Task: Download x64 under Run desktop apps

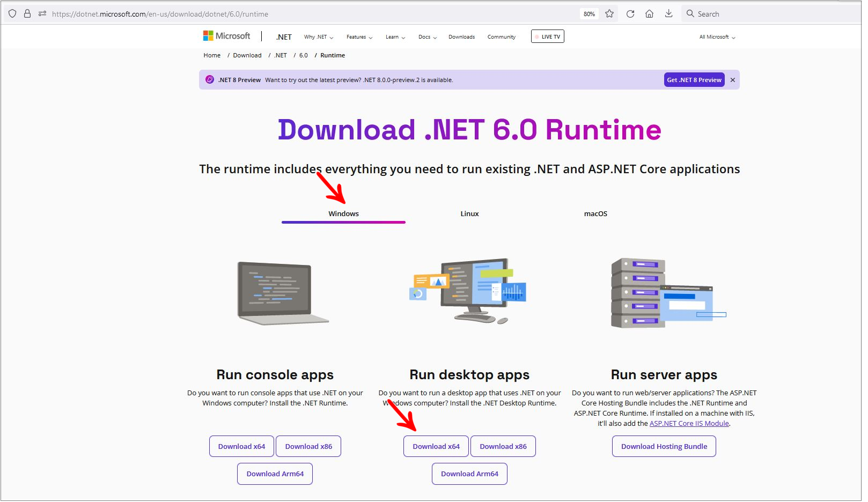Action: tap(436, 446)
